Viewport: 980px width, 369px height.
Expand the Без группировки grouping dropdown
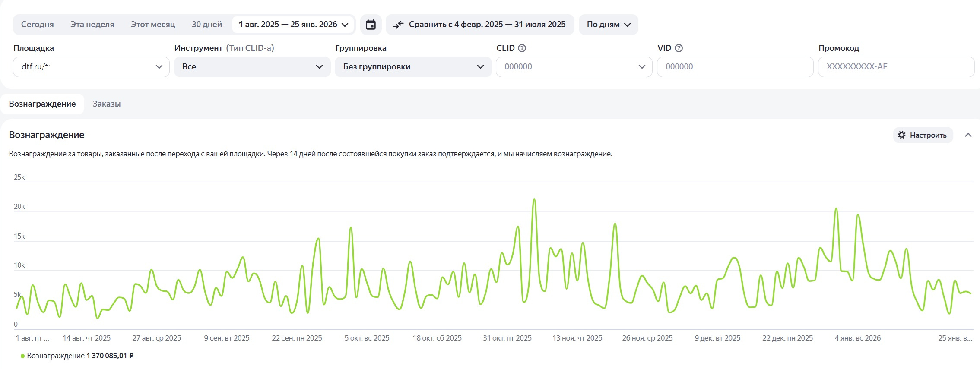click(x=413, y=67)
